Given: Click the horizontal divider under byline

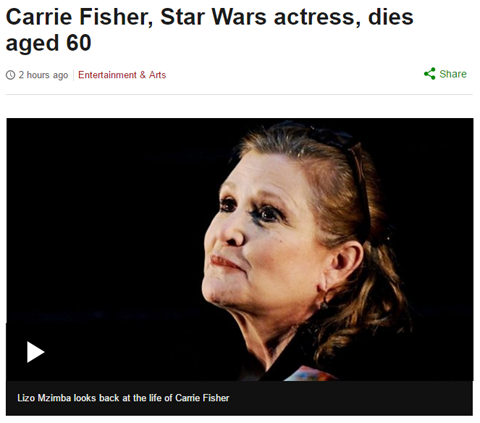Looking at the screenshot, I should [x=239, y=94].
